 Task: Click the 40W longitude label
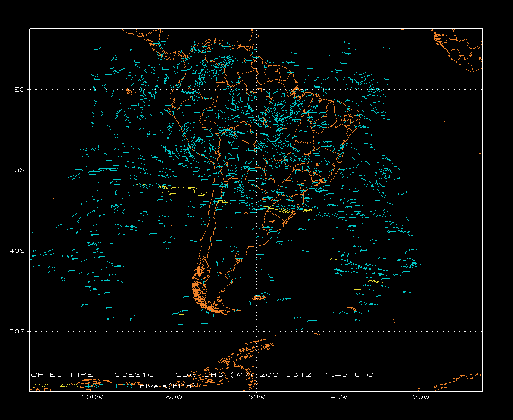(339, 397)
